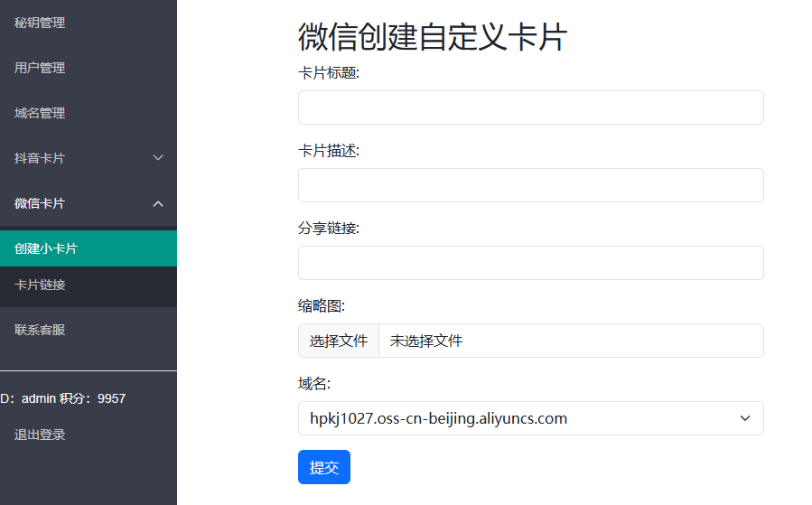Focus the 分享链接 input field
Screen dimensions: 812x505
click(x=530, y=263)
